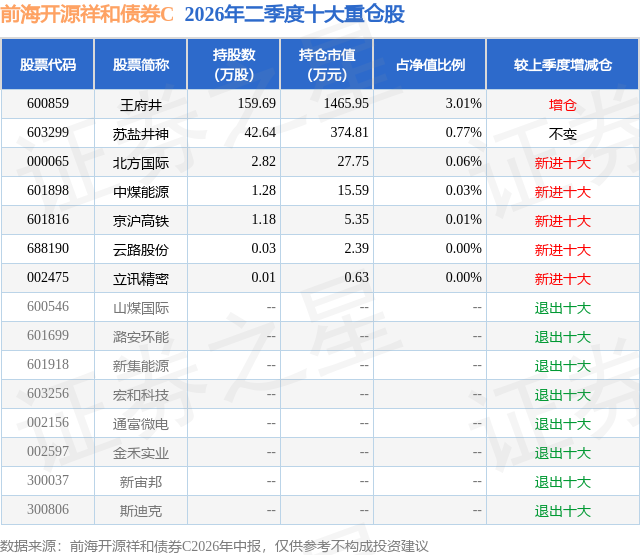Image resolution: width=640 pixels, height=555 pixels.
Task: Click the 持仓市值(万元) column header
Action: tap(327, 64)
